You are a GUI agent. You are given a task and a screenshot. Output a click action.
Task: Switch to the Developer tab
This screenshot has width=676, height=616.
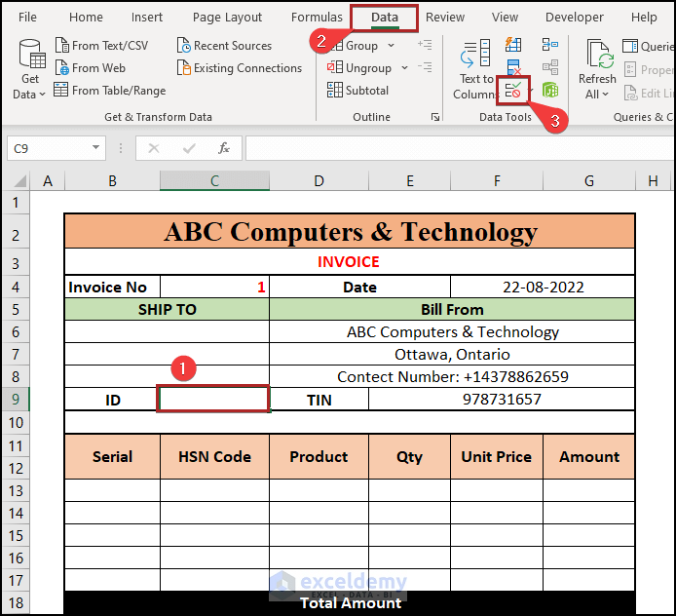pyautogui.click(x=575, y=18)
